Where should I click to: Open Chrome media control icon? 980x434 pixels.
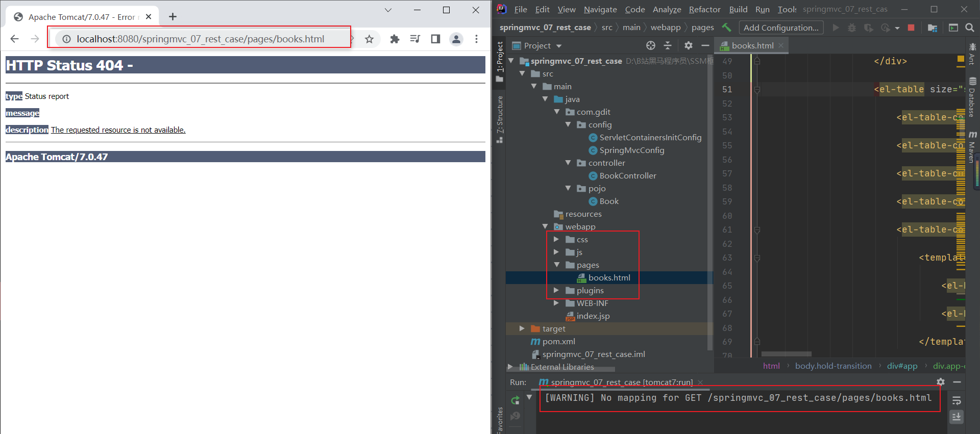point(415,39)
